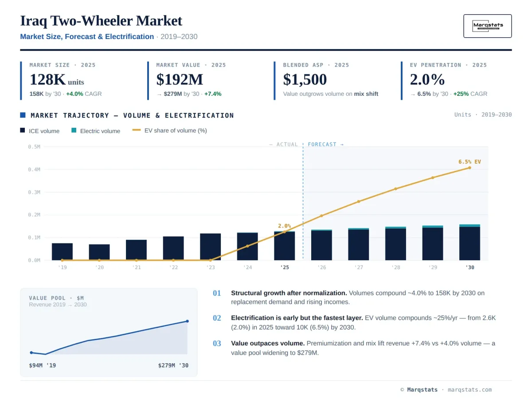The image size is (532, 404).
Task: Click the '20 volume bar
Action: point(99,252)
